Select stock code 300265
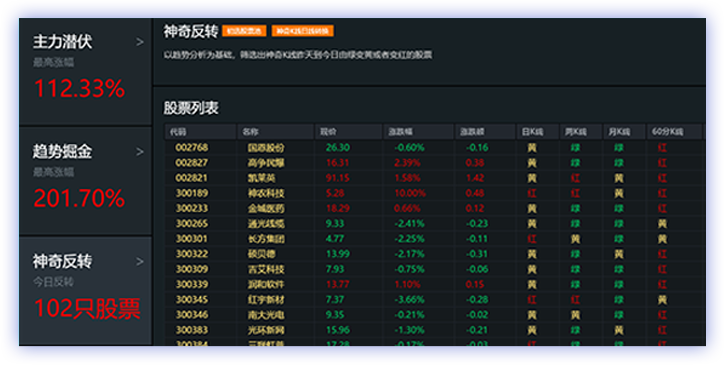This screenshot has height=365, width=724. [x=192, y=224]
